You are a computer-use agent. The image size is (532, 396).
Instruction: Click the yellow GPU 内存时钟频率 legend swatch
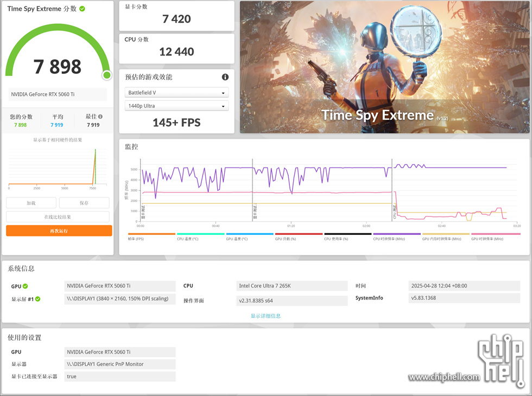[446, 234]
